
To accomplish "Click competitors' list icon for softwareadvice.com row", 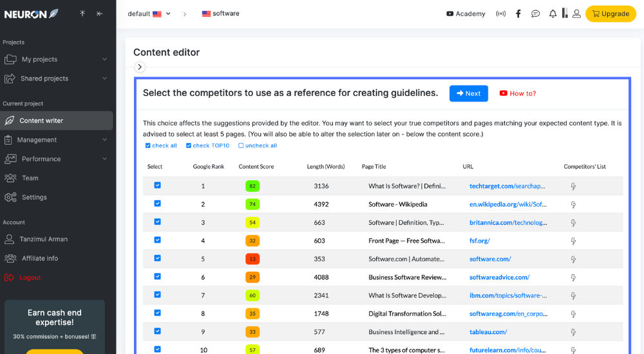I will (x=573, y=277).
